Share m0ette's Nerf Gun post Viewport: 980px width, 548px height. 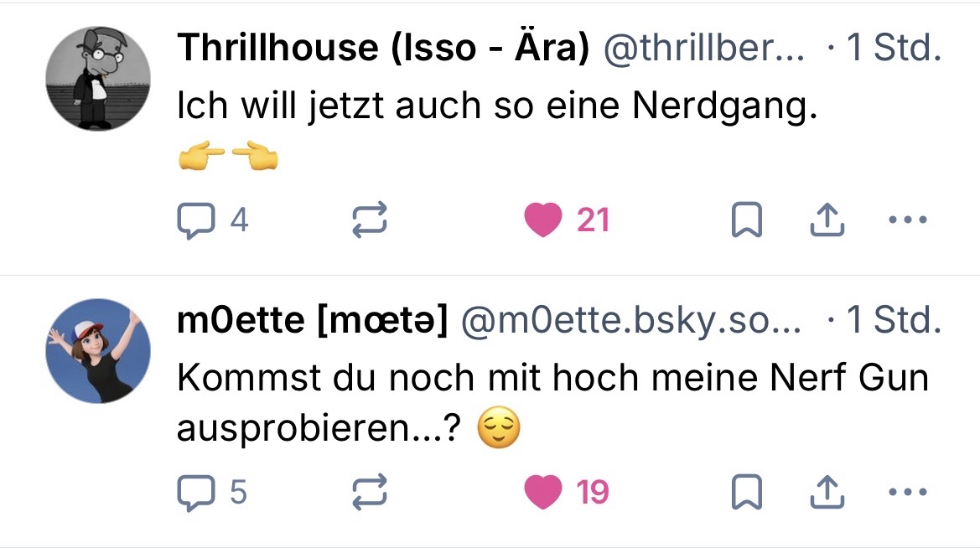point(826,493)
